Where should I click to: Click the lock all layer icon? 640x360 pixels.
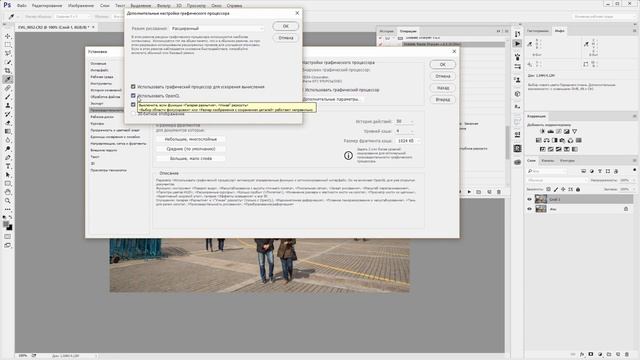tap(578, 189)
